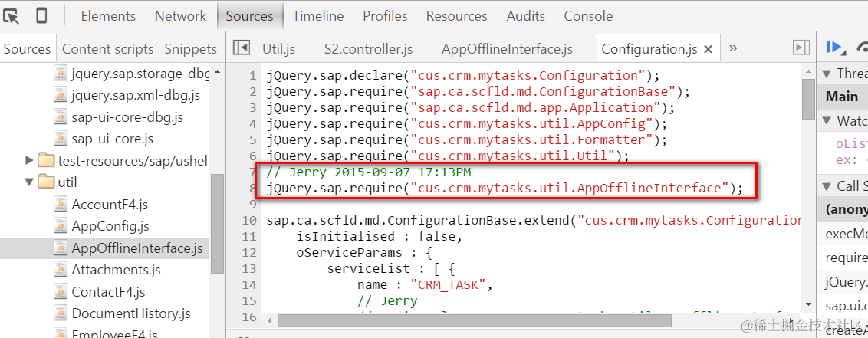Viewport: 868px width, 338px height.
Task: Resume script execution play button
Action: click(835, 48)
